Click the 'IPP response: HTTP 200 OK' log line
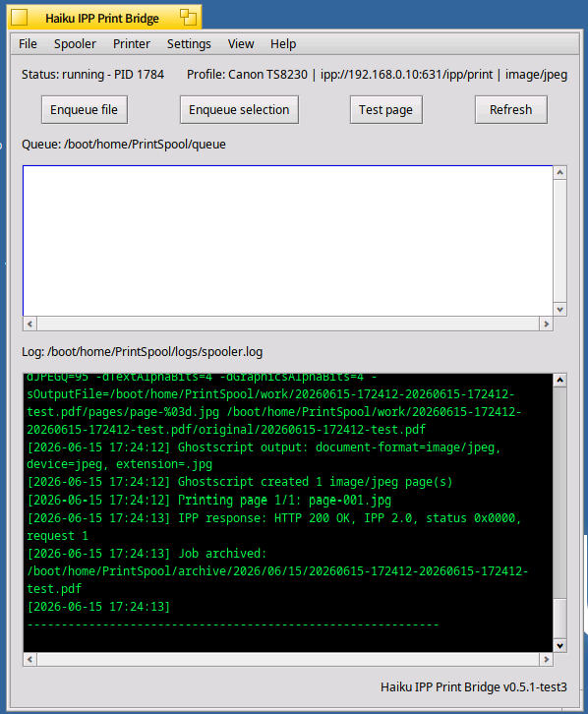The height and width of the screenshot is (714, 588). [274, 518]
